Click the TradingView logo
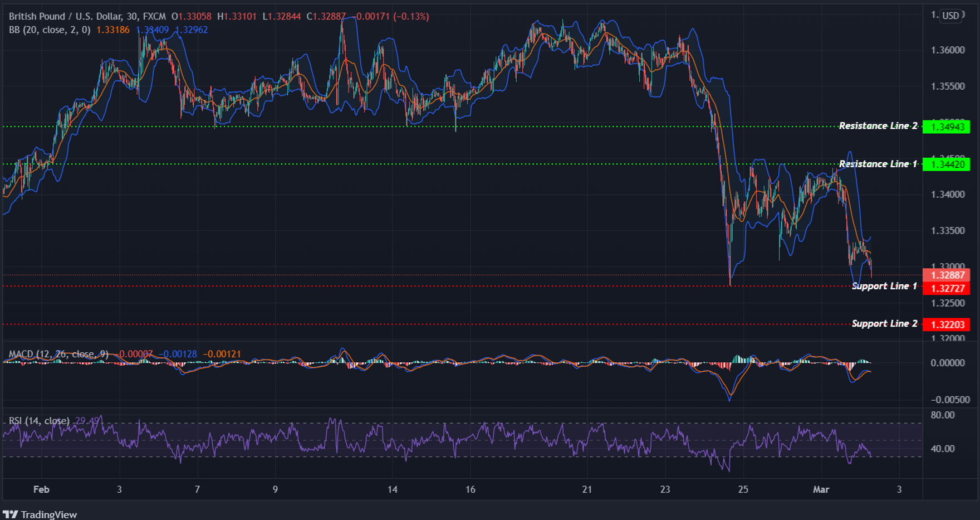980x520 pixels. pyautogui.click(x=39, y=513)
